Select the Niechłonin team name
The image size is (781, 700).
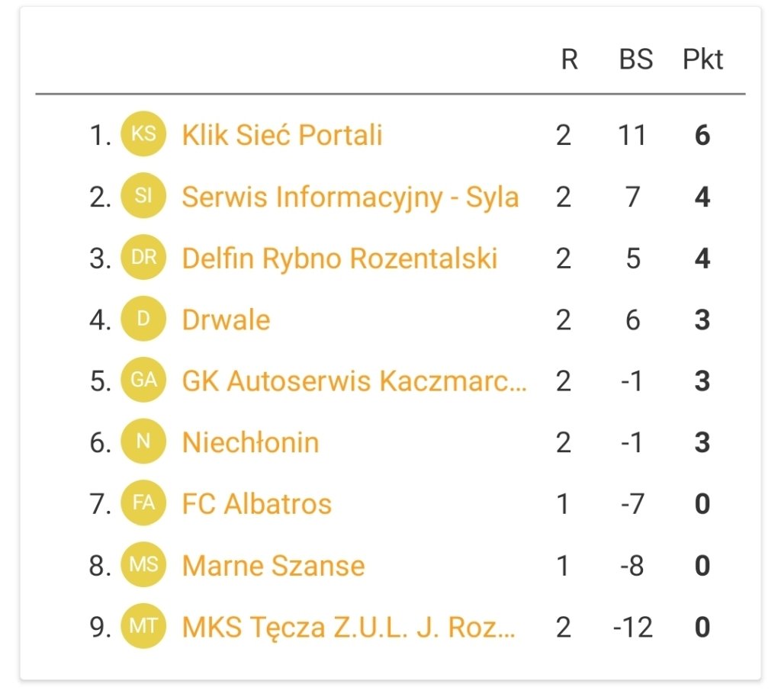click(x=250, y=442)
